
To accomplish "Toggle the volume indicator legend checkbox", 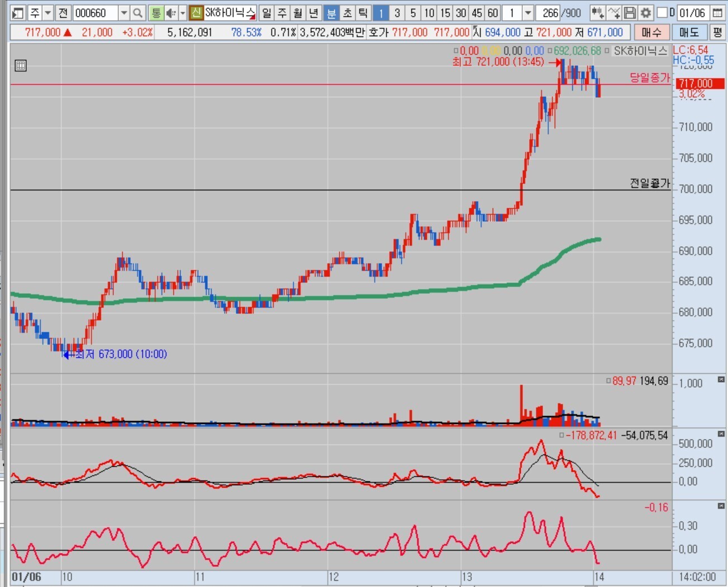I will pyautogui.click(x=608, y=381).
